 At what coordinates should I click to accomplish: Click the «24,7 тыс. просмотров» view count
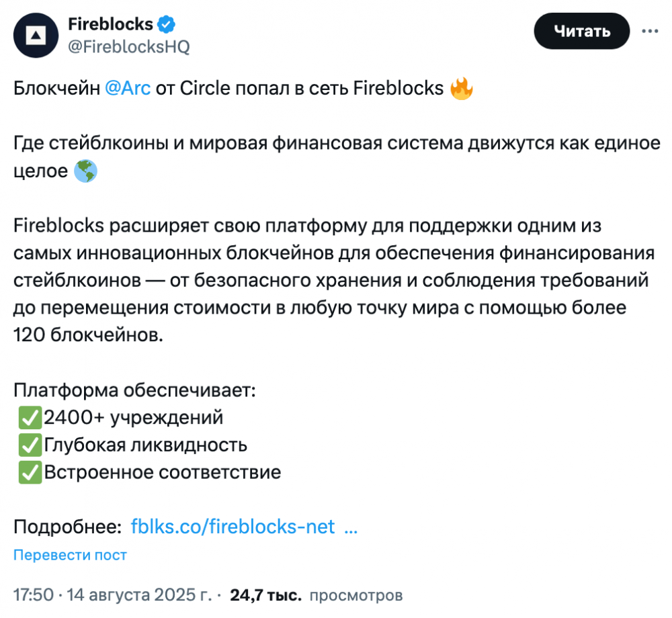click(316, 594)
